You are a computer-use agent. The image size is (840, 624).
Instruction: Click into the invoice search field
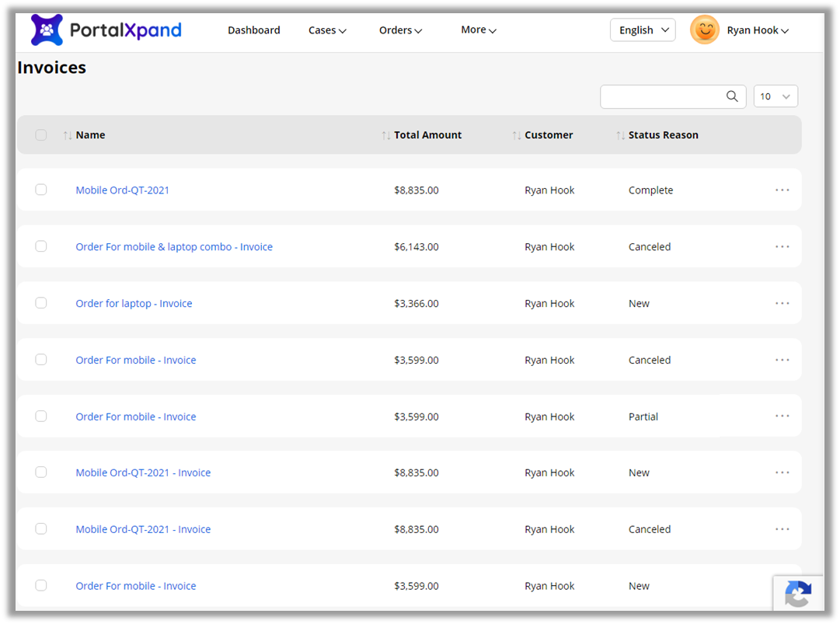coord(662,96)
